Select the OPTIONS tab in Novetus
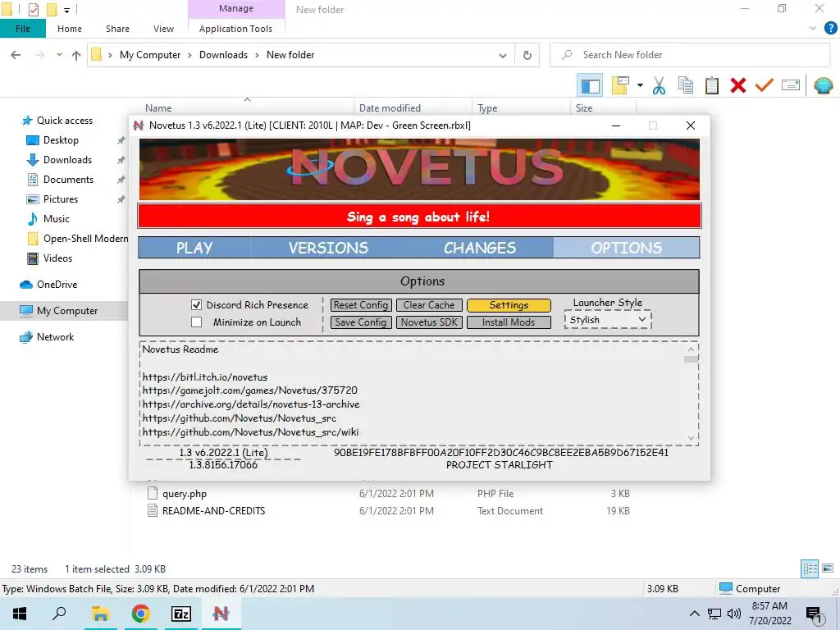Image resolution: width=840 pixels, height=630 pixels. point(626,248)
